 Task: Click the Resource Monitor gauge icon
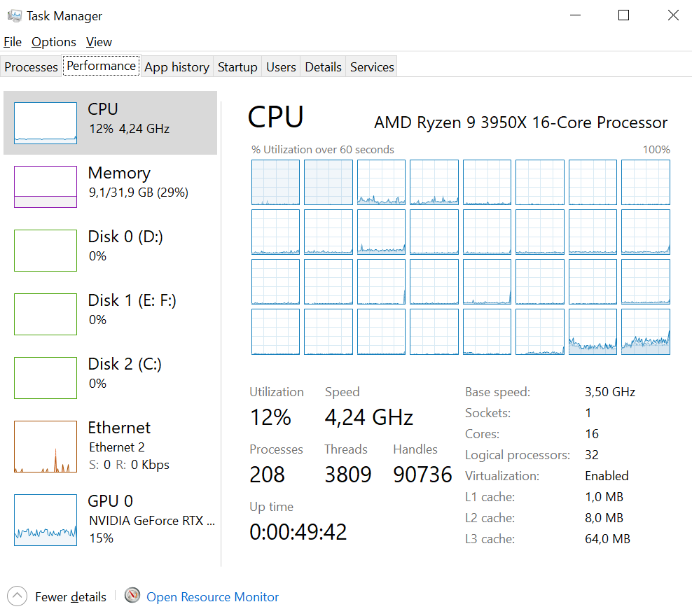pos(132,596)
